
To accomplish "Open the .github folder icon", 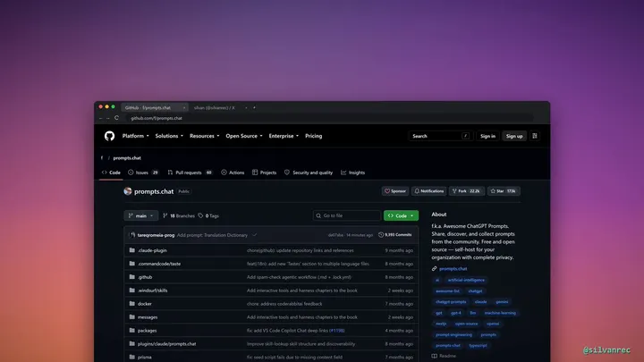I will point(131,276).
